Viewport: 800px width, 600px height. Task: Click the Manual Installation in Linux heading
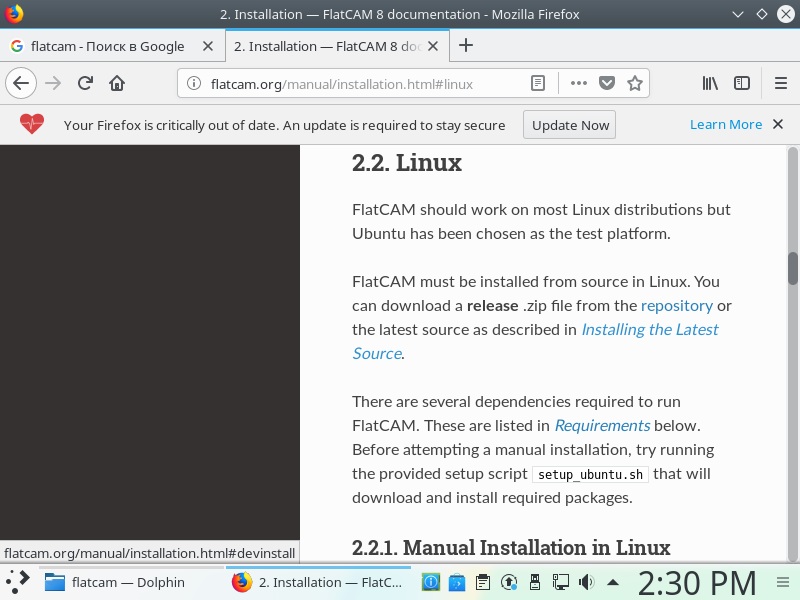[511, 548]
